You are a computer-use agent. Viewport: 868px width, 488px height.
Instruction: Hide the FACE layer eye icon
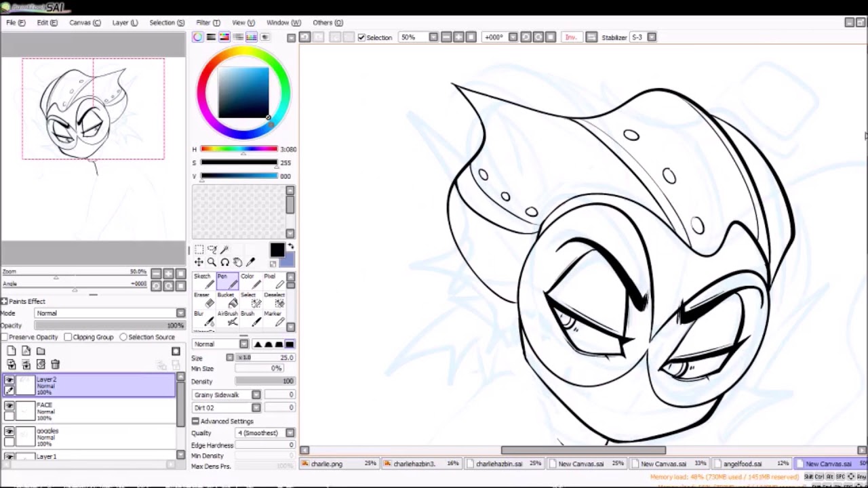coord(9,406)
